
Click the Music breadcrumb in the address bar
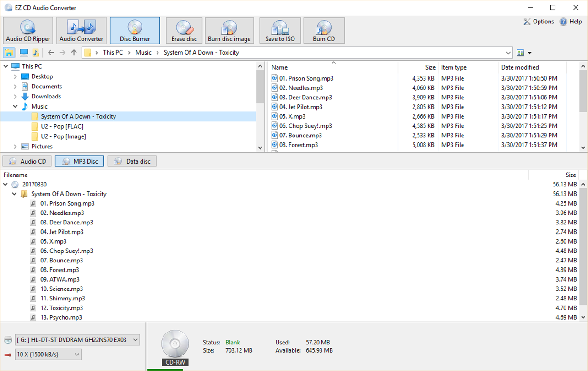(x=143, y=52)
